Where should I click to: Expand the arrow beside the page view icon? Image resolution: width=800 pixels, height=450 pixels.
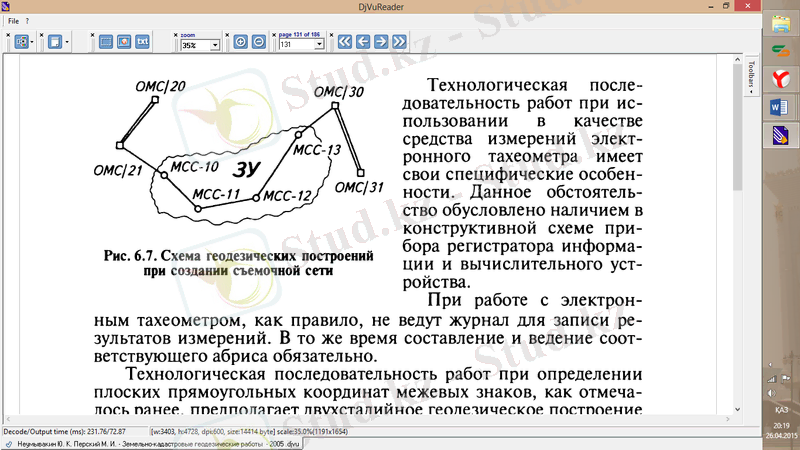coord(67,42)
